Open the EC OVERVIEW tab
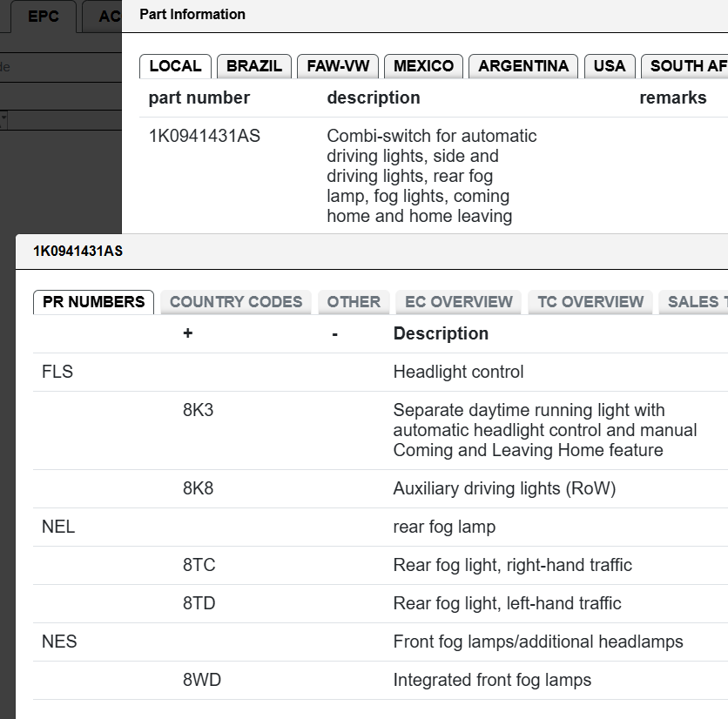This screenshot has width=728, height=719. 459,302
